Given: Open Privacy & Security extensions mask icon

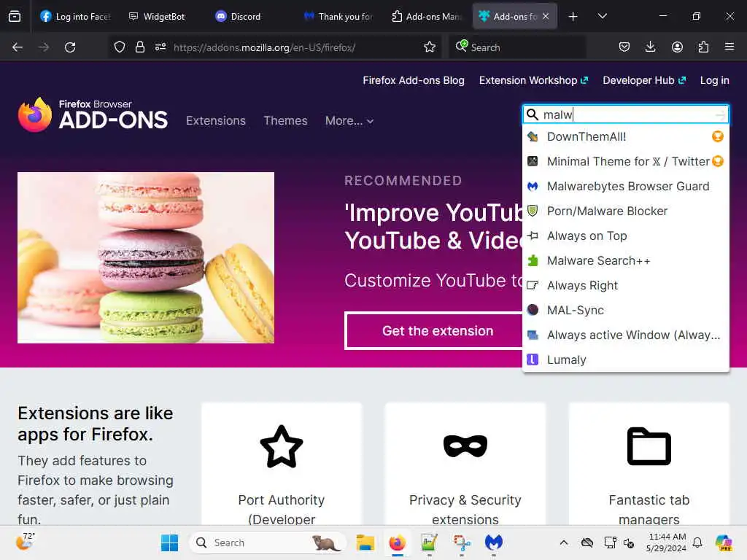Looking at the screenshot, I should tap(465, 446).
